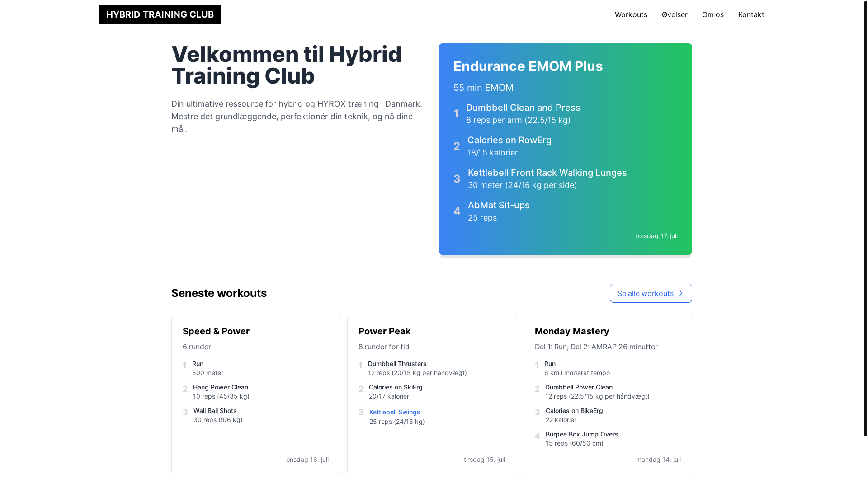Click the 10 reps (45/35 kg) detail
The image size is (868, 488).
click(221, 396)
